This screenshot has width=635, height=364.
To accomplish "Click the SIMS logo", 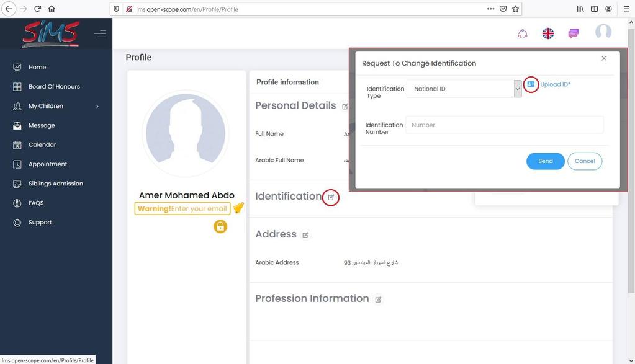I will pos(51,34).
